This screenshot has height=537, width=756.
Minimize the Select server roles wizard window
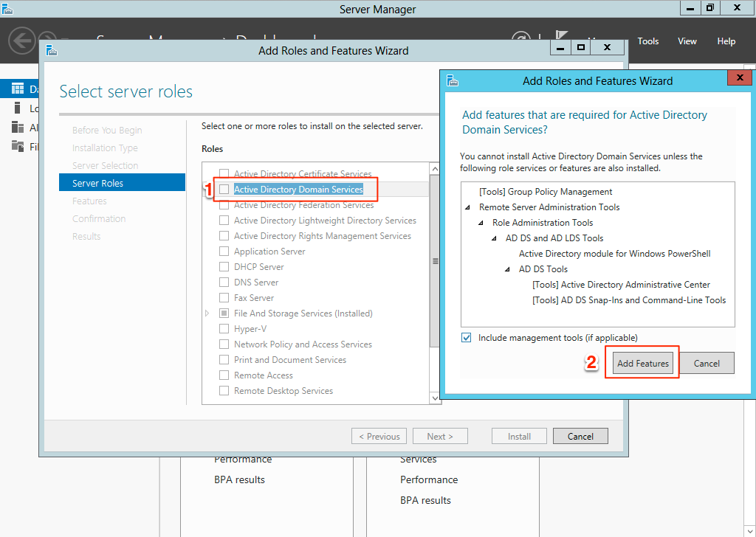click(x=560, y=47)
